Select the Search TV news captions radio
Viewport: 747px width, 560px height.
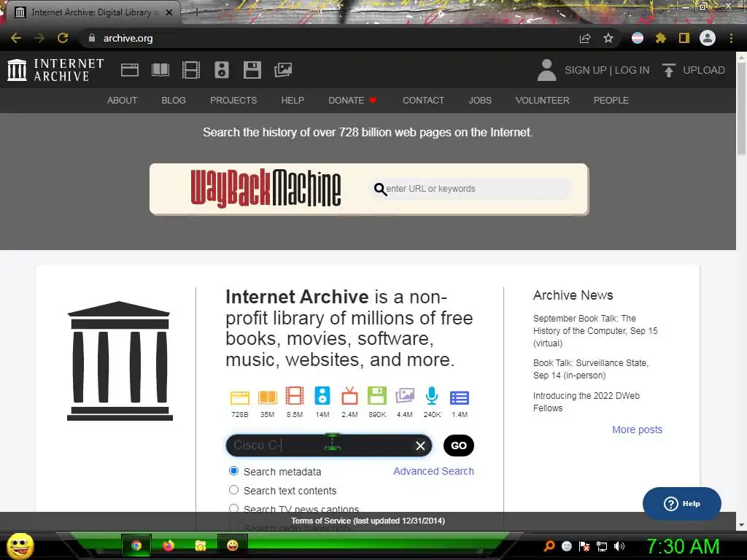pyautogui.click(x=233, y=508)
